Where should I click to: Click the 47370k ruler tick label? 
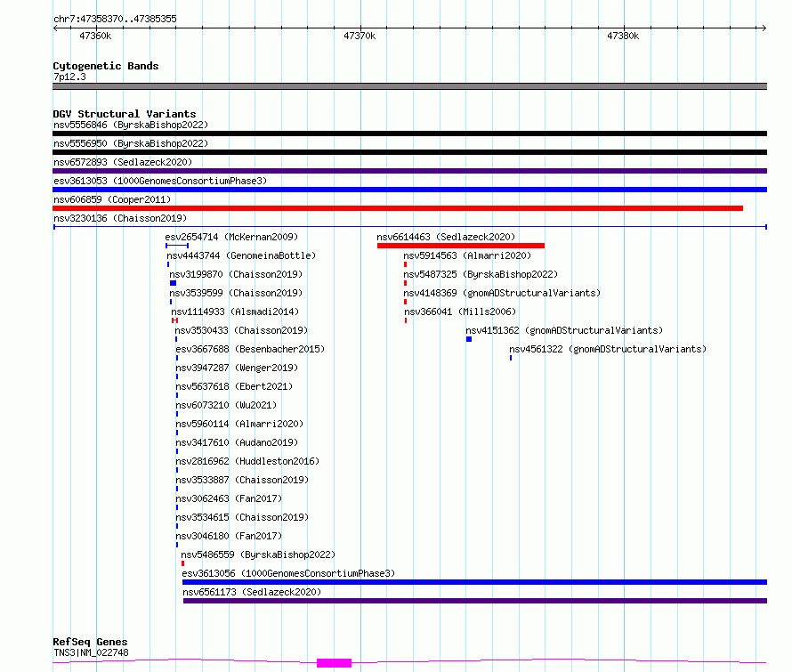coord(360,36)
